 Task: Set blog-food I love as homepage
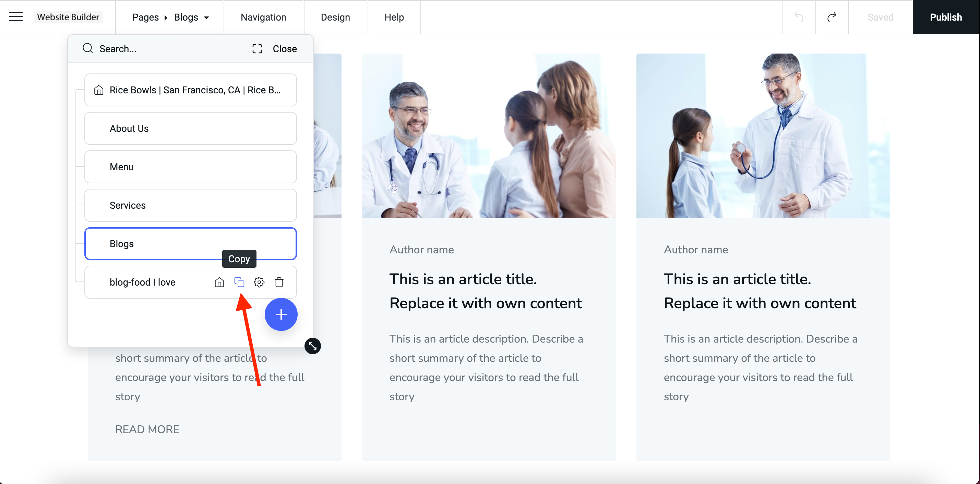pyautogui.click(x=219, y=282)
